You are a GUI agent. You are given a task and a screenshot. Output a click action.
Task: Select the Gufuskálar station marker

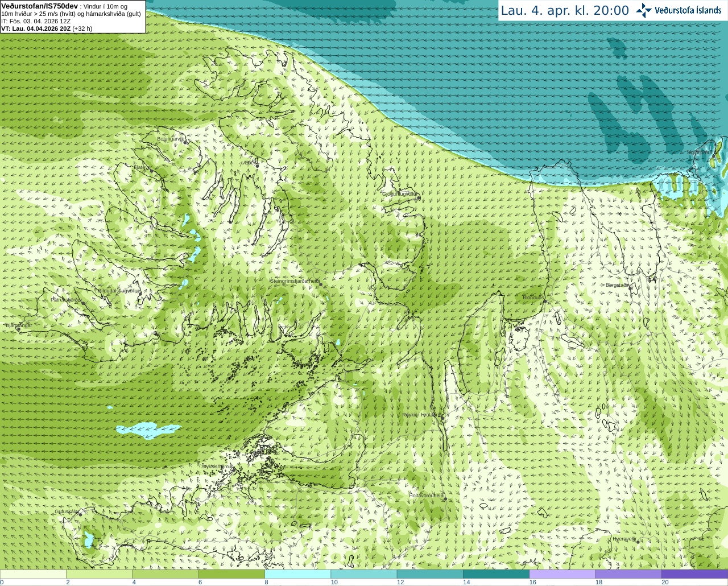click(80, 514)
